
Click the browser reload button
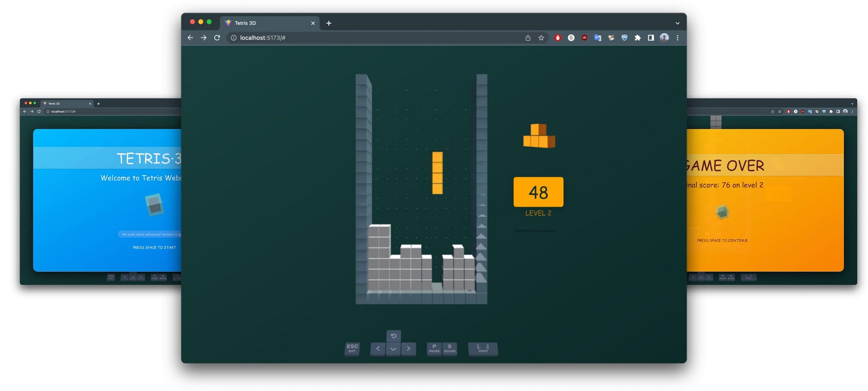pyautogui.click(x=217, y=38)
